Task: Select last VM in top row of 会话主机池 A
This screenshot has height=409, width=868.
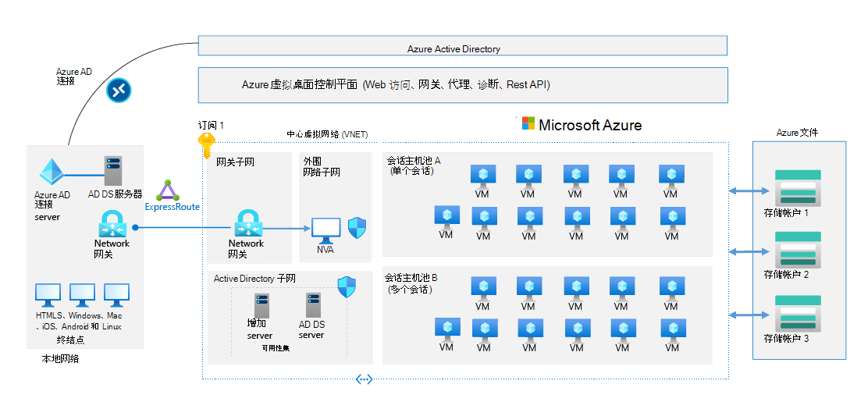Action: pyautogui.click(x=671, y=176)
